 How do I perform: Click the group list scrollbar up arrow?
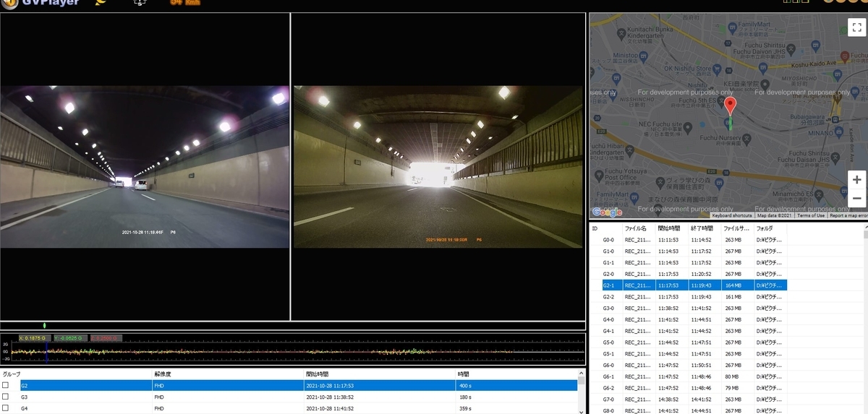[582, 374]
